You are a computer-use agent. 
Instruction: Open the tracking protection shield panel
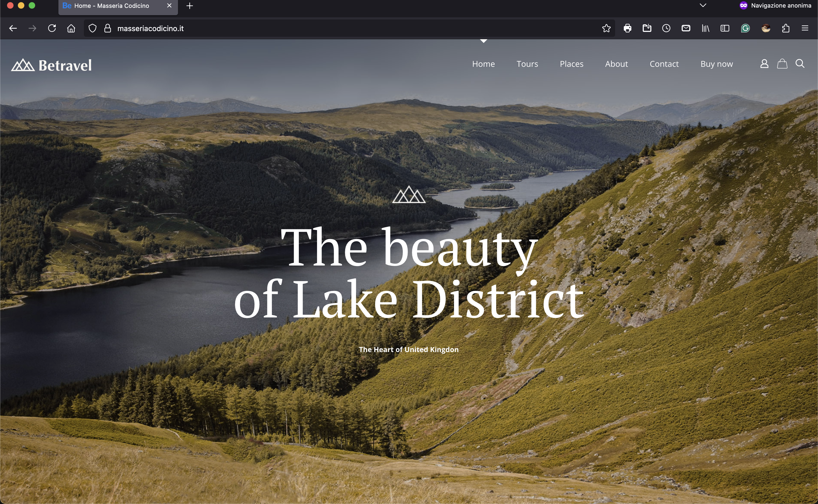coord(92,28)
